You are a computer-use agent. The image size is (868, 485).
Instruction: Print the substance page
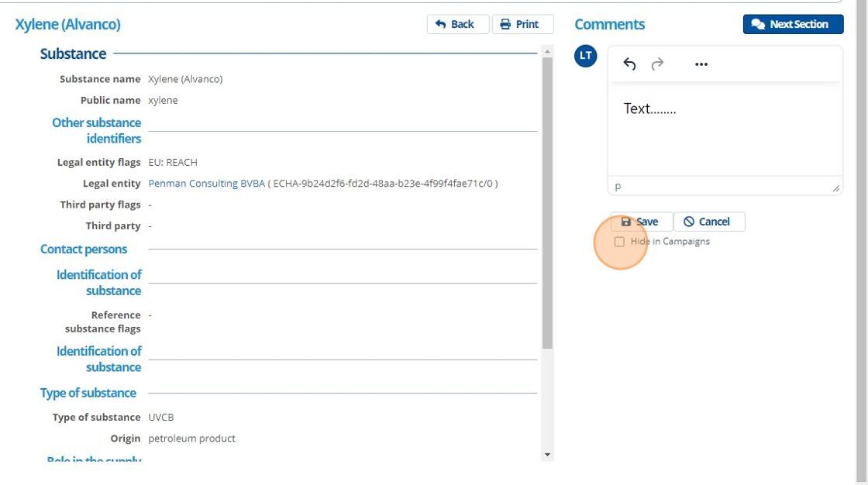pos(522,24)
